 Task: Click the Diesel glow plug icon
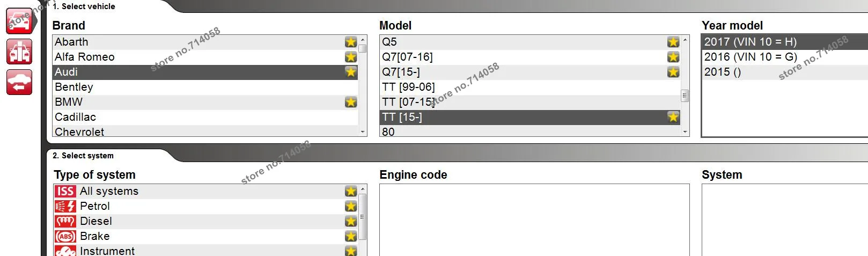click(65, 221)
